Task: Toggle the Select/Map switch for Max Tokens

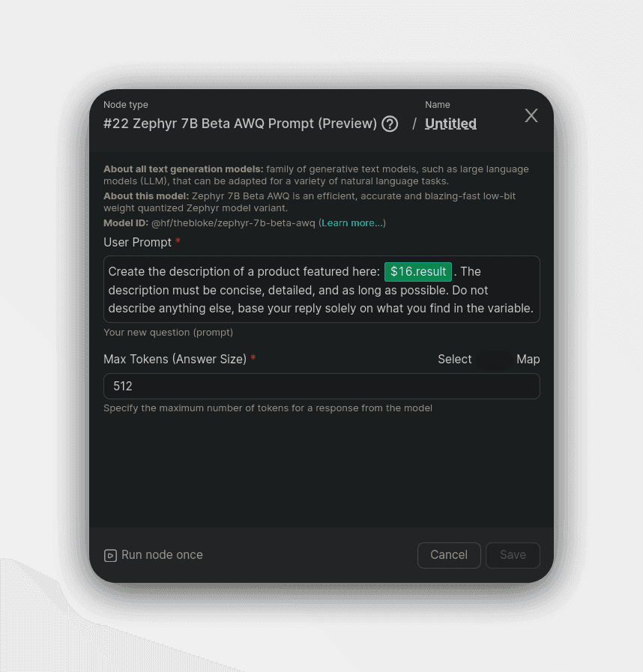Action: coord(494,360)
